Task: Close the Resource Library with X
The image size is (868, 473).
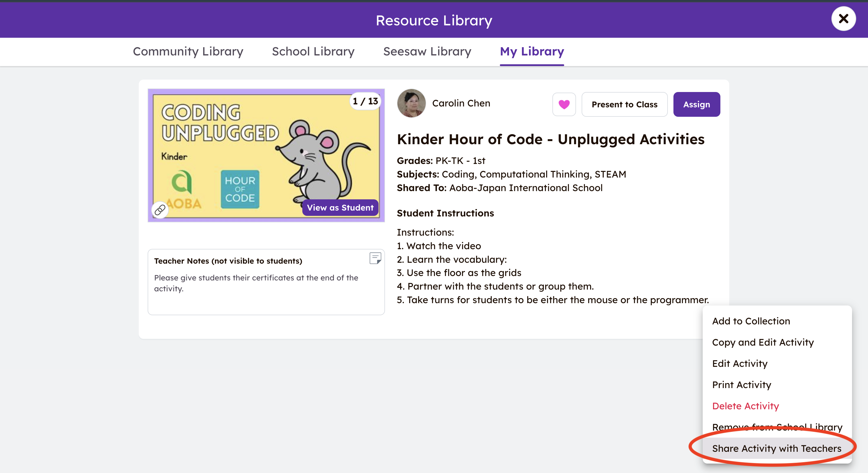Action: point(843,19)
